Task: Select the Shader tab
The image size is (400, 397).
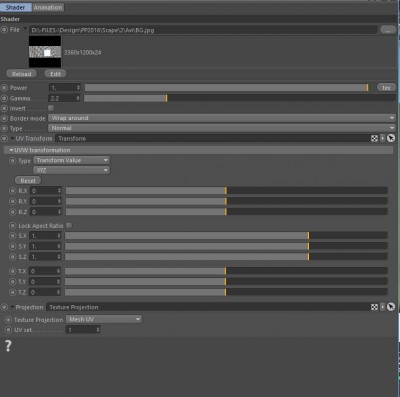Action: (x=16, y=7)
